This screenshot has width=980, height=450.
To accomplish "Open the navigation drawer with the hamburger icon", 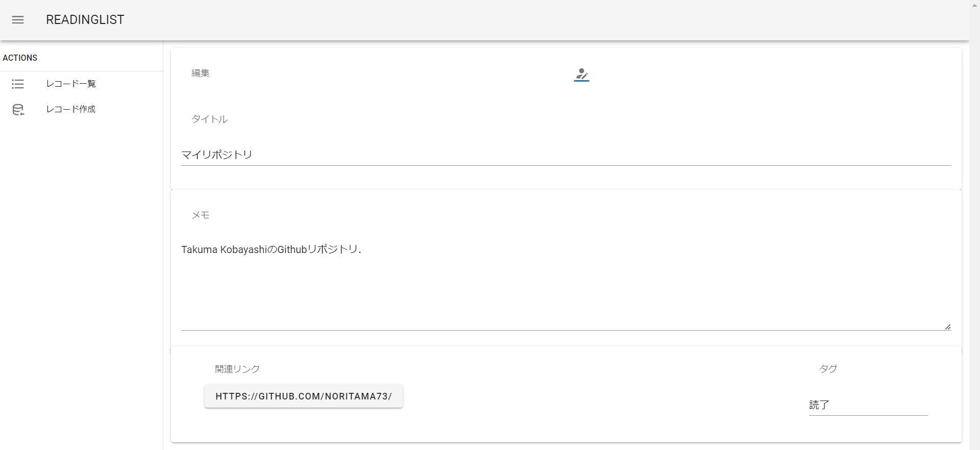I will point(18,20).
